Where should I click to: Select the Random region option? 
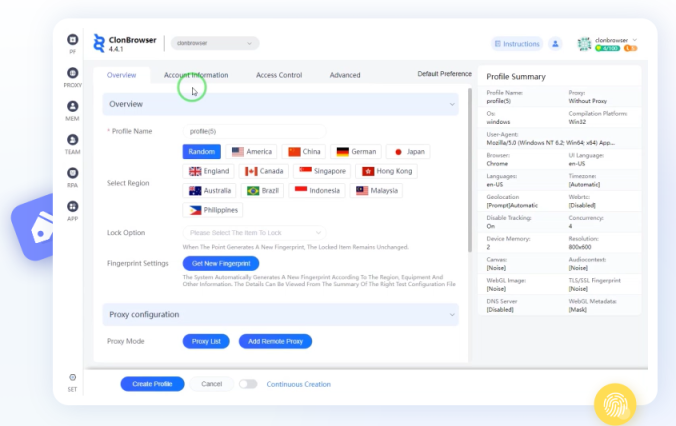click(201, 152)
